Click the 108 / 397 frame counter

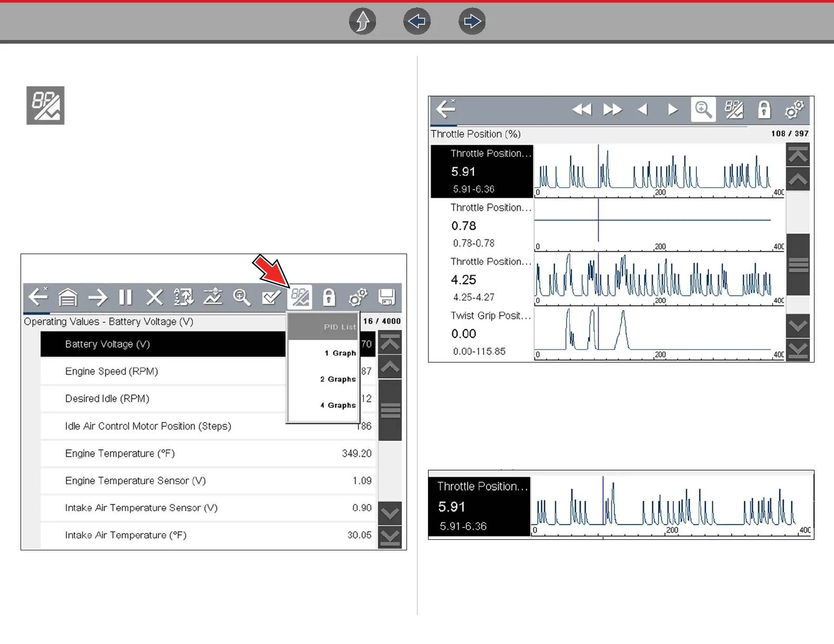click(790, 134)
